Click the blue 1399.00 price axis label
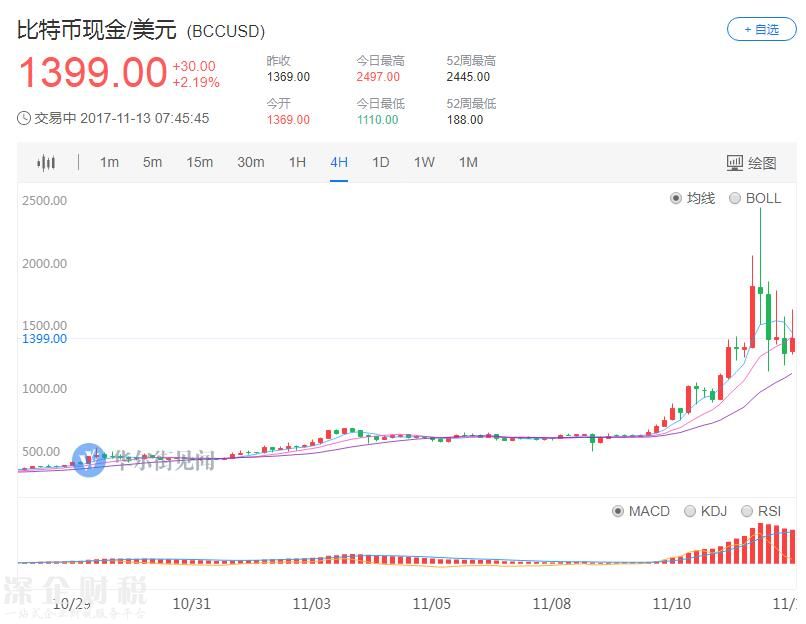 tap(44, 339)
